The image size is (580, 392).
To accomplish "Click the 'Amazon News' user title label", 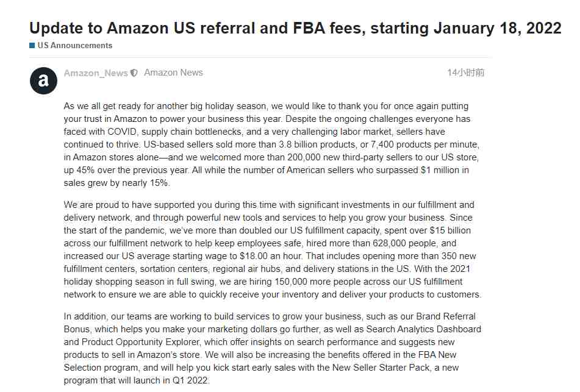I will pyautogui.click(x=173, y=73).
